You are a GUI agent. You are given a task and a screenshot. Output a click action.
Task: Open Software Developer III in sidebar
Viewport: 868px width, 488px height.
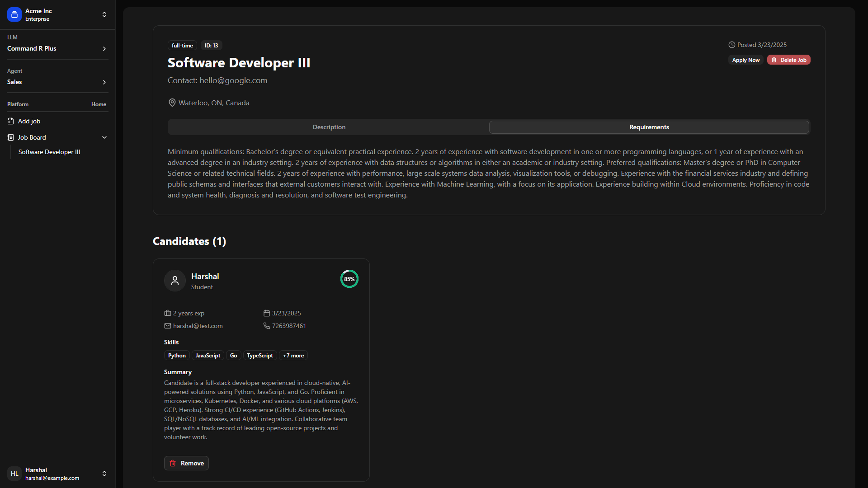click(x=49, y=152)
